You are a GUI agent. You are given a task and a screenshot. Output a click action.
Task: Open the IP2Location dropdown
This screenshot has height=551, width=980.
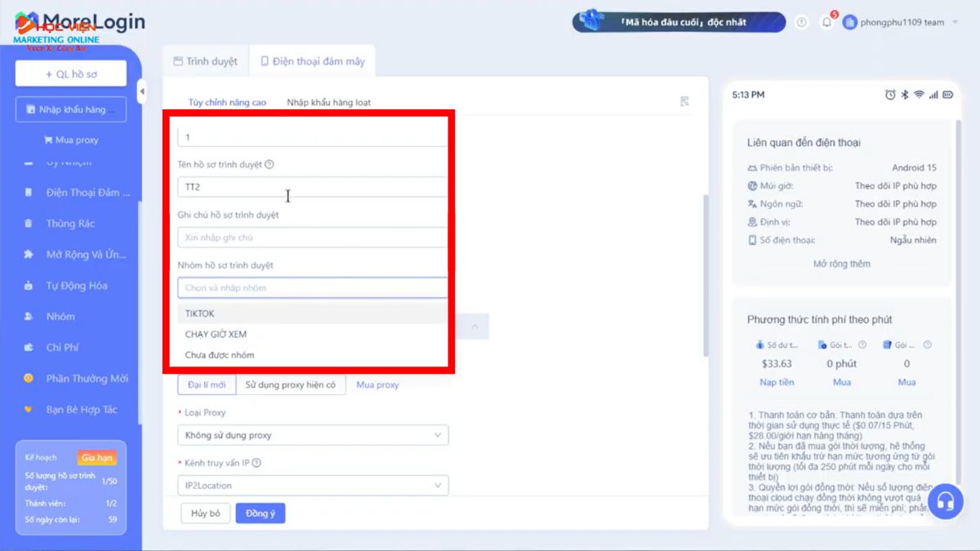click(313, 486)
